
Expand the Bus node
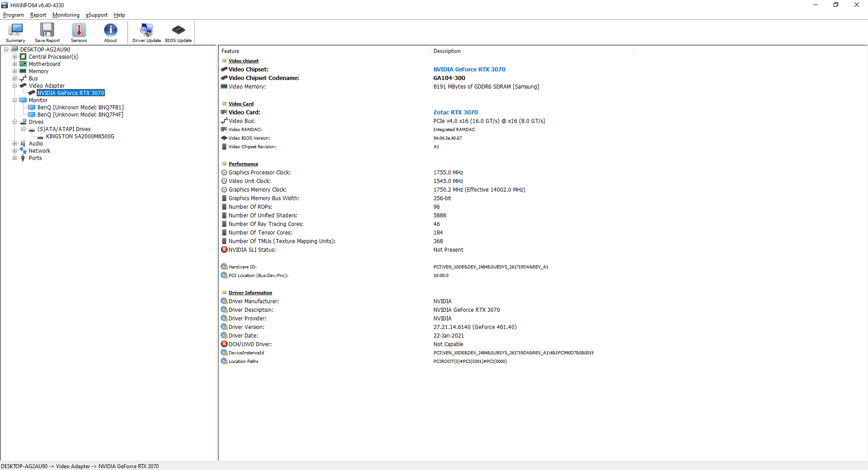click(x=15, y=78)
